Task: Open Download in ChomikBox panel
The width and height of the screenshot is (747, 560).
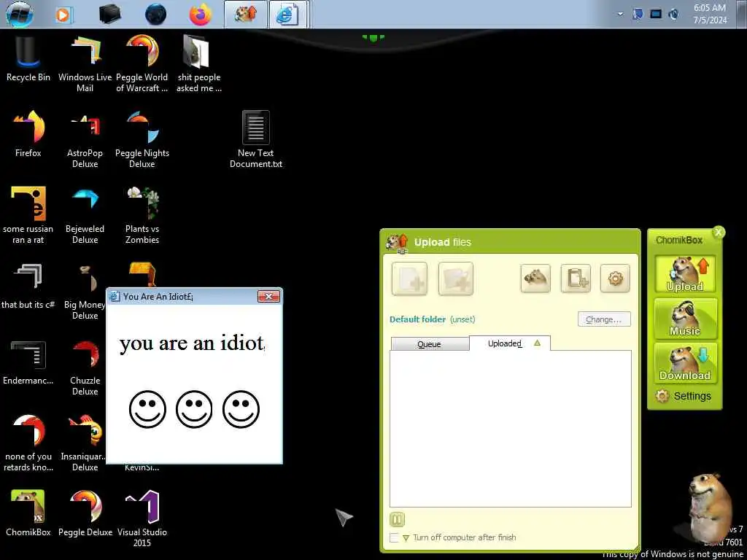Action: 685,363
